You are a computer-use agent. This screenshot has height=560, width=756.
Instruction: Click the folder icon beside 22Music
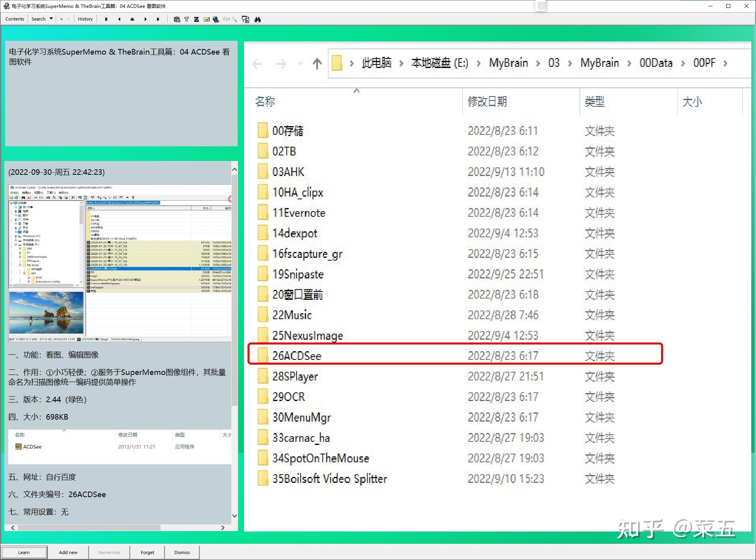coord(263,314)
